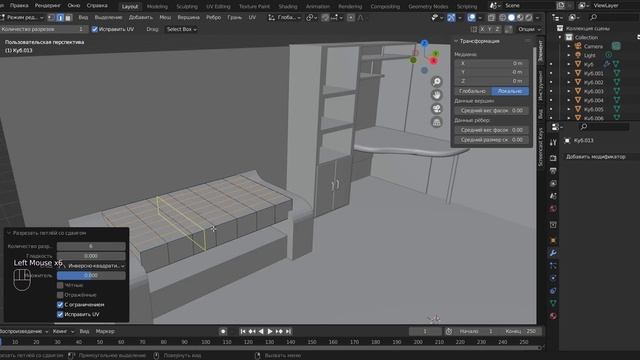Toggle X mirror axis button
Viewport: 640px width, 360px height.
point(482,29)
